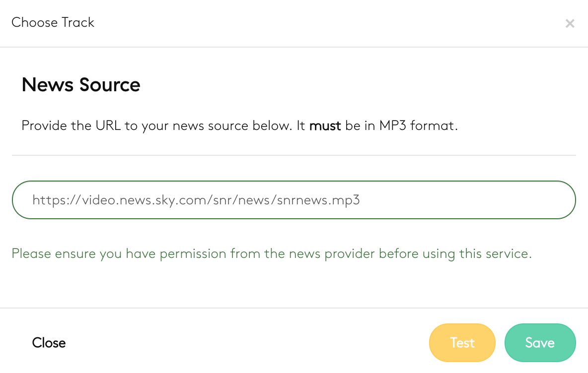588x373 pixels.
Task: Test the entered MP3 news stream
Action: click(462, 343)
